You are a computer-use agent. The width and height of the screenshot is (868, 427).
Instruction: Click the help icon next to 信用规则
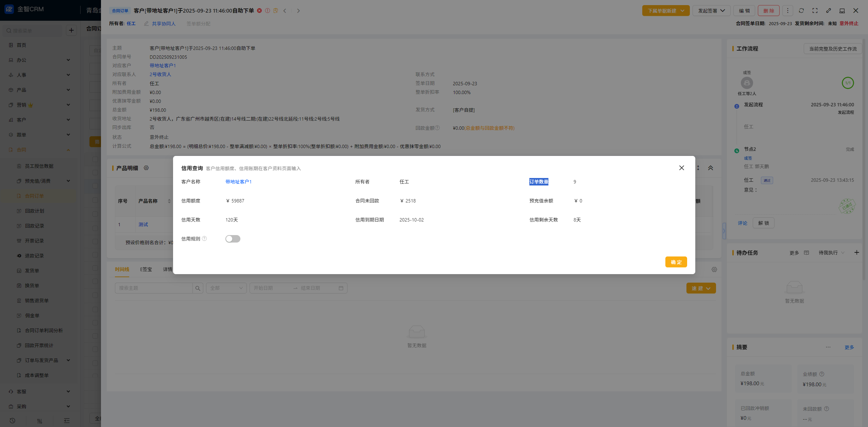tap(204, 238)
